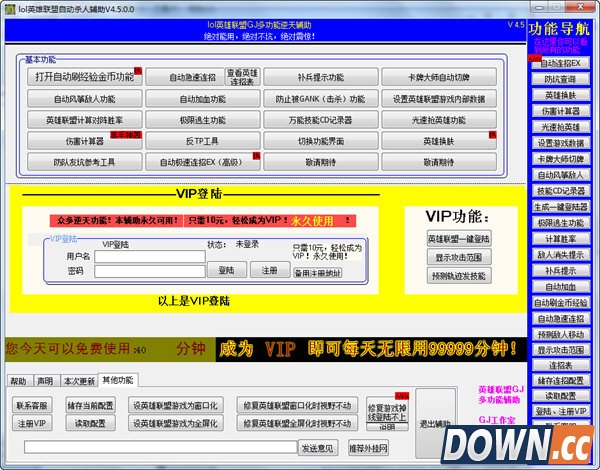The image size is (600, 470).
Task: Click the app icon in the title bar
Action: pyautogui.click(x=10, y=9)
